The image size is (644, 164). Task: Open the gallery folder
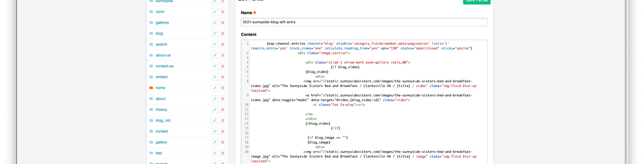click(x=161, y=142)
